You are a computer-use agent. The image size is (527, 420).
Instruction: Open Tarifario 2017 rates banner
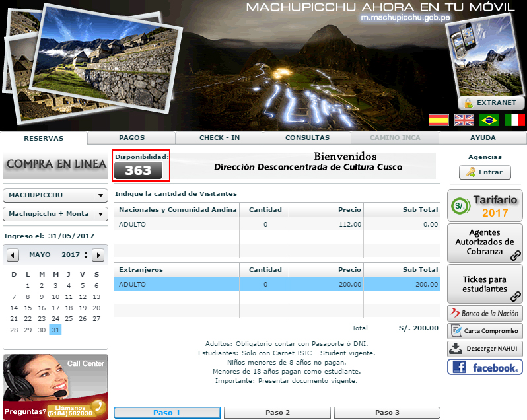click(x=485, y=205)
